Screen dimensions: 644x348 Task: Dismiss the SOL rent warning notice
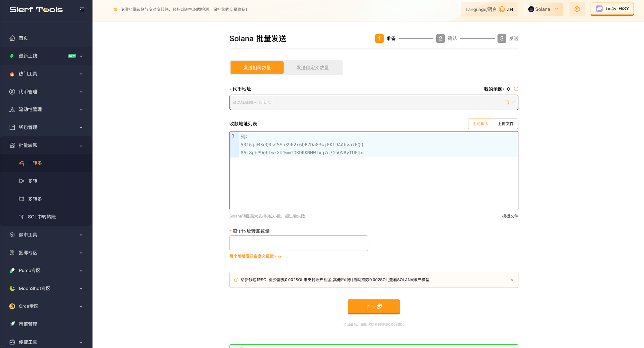[512, 280]
